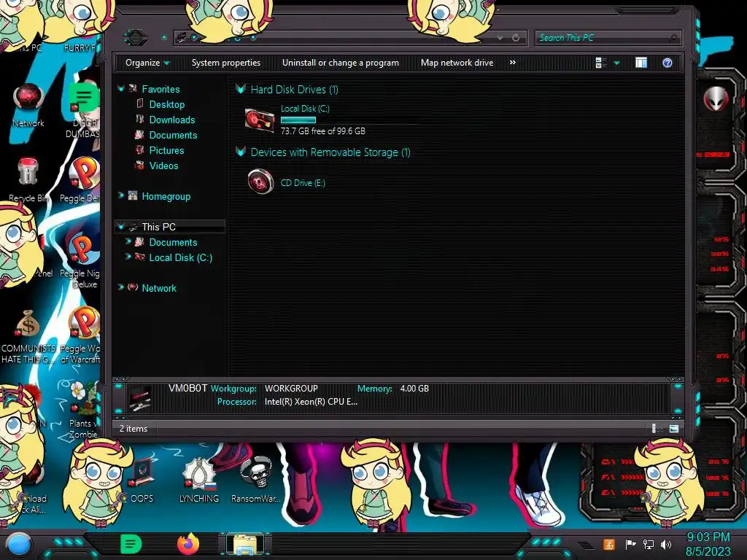Show more toolbar commands chevron
This screenshot has height=560, width=747.
513,63
